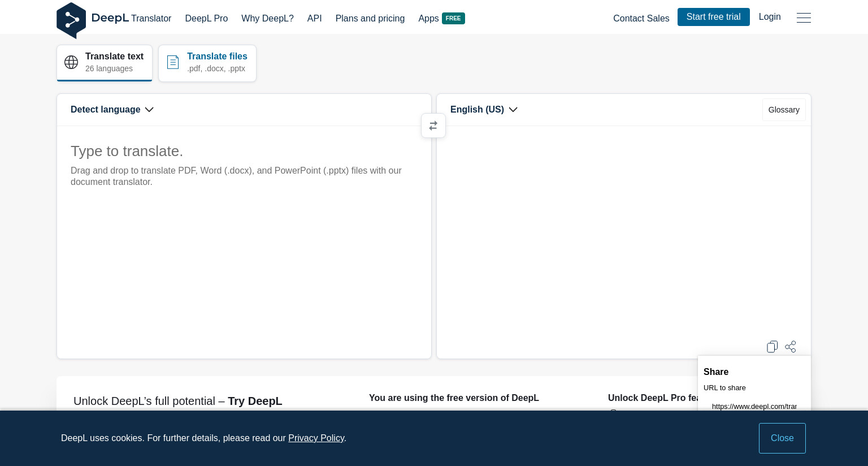The height and width of the screenshot is (466, 868).
Task: Copy translation with the copy icon
Action: (x=772, y=347)
